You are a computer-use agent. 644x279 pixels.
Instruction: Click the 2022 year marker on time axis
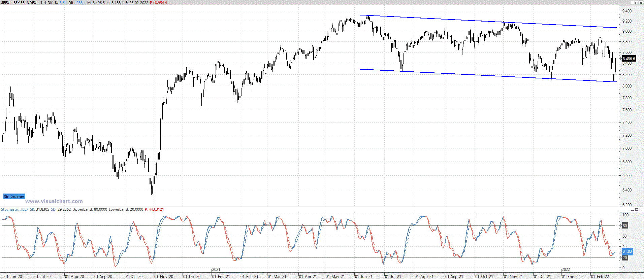(566, 270)
